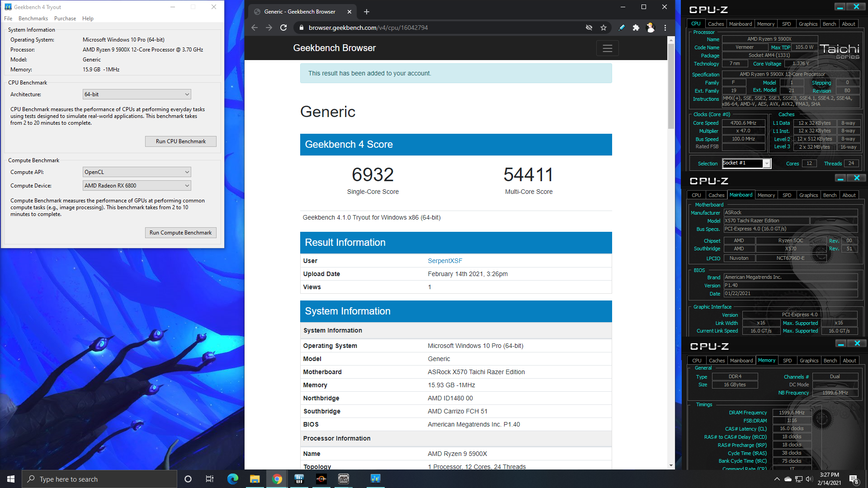Screen dimensions: 868x488
Task: Switch to Chrome via taskbar icon
Action: (277, 479)
